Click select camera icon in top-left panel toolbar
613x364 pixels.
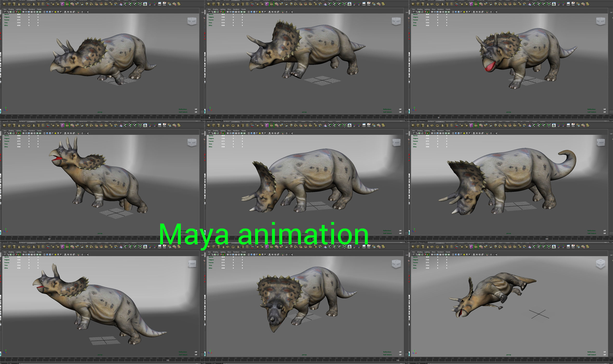click(5, 12)
